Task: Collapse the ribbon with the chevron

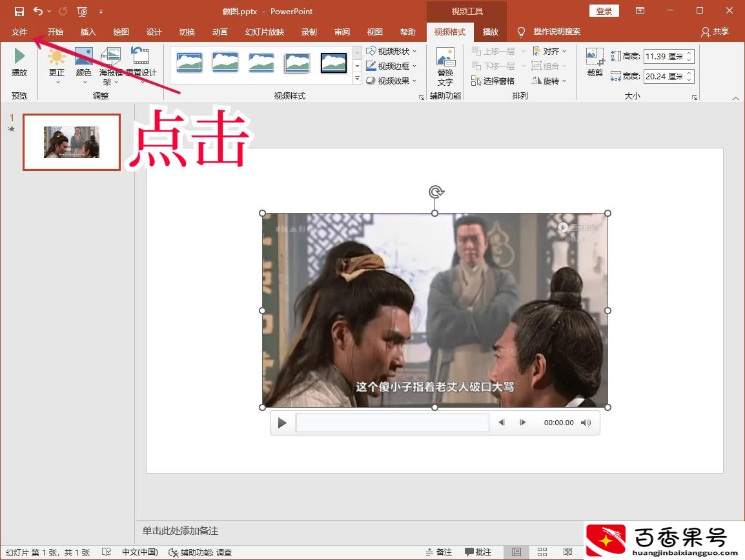Action: tap(735, 98)
